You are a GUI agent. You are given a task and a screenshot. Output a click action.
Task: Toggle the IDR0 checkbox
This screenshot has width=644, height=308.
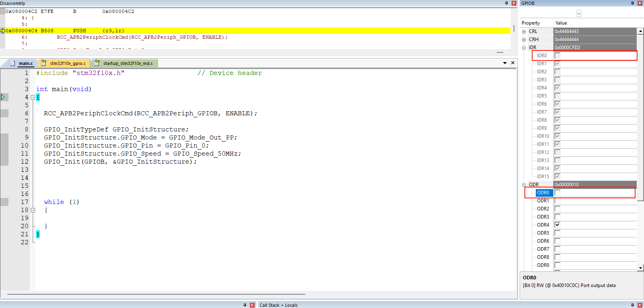[x=557, y=56]
